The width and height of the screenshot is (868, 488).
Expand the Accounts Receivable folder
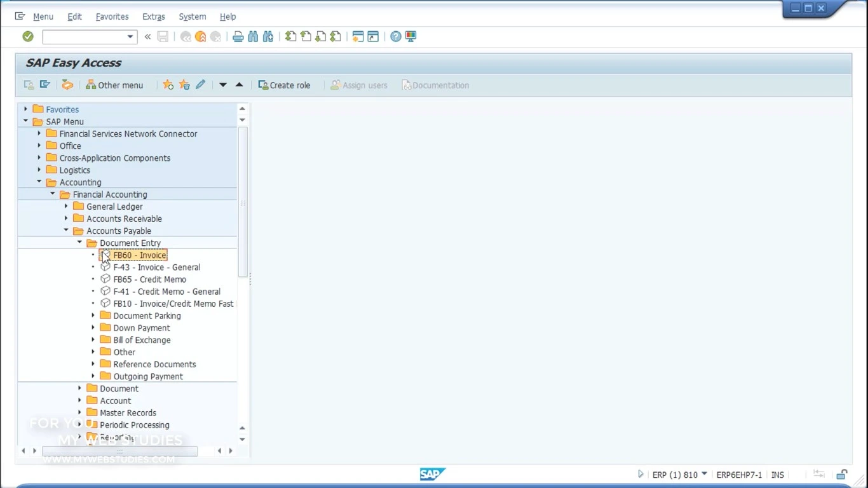(66, 219)
